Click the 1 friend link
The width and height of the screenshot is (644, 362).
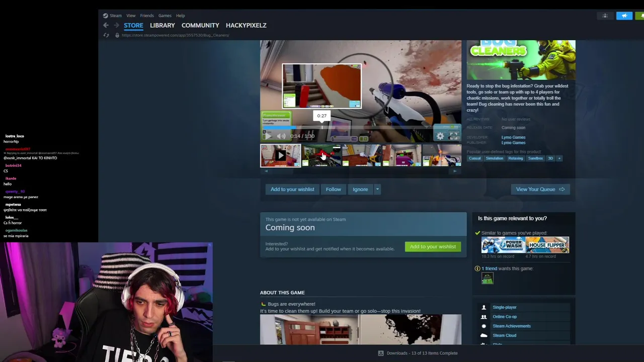click(489, 268)
